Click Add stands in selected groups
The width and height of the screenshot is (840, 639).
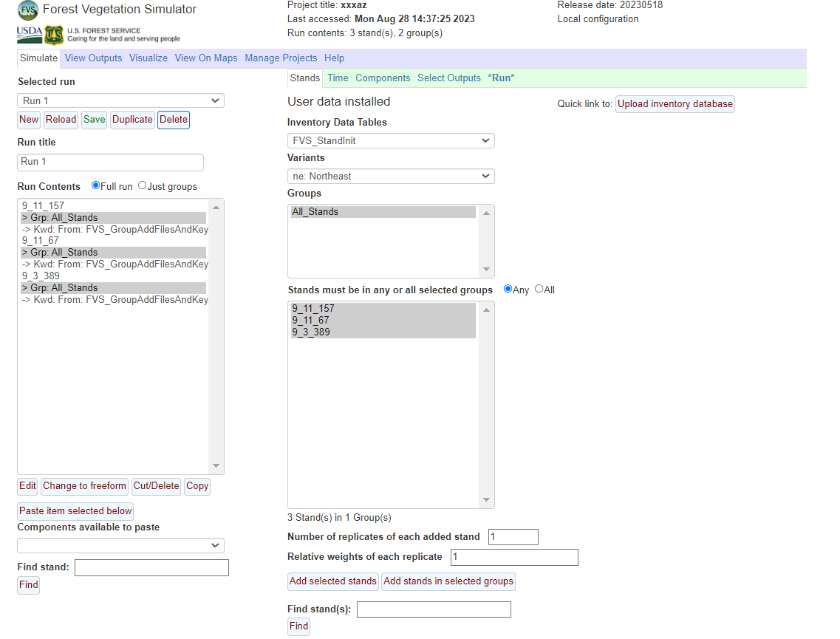click(x=448, y=581)
